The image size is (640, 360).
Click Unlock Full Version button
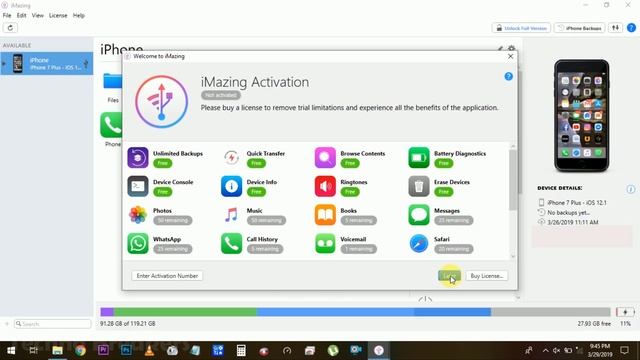click(x=521, y=28)
